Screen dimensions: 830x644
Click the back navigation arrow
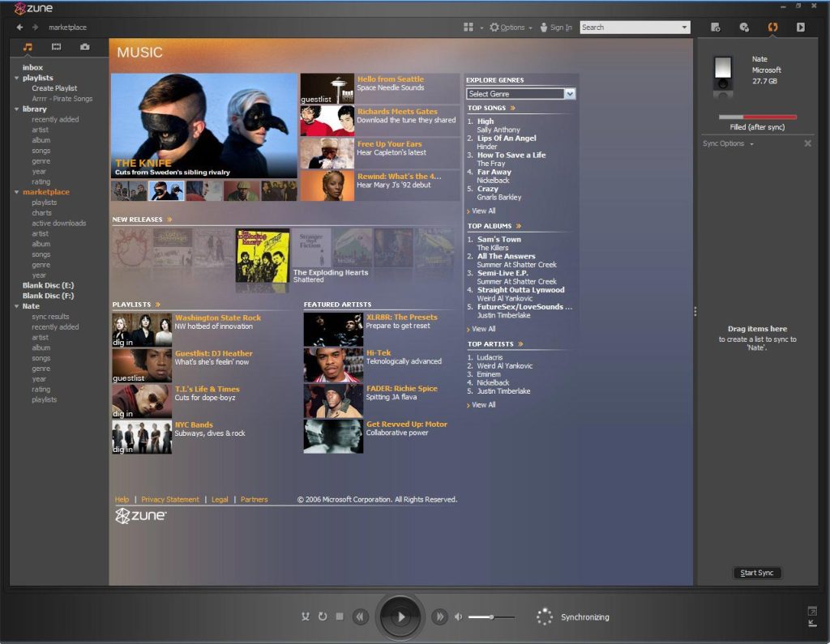(x=19, y=27)
